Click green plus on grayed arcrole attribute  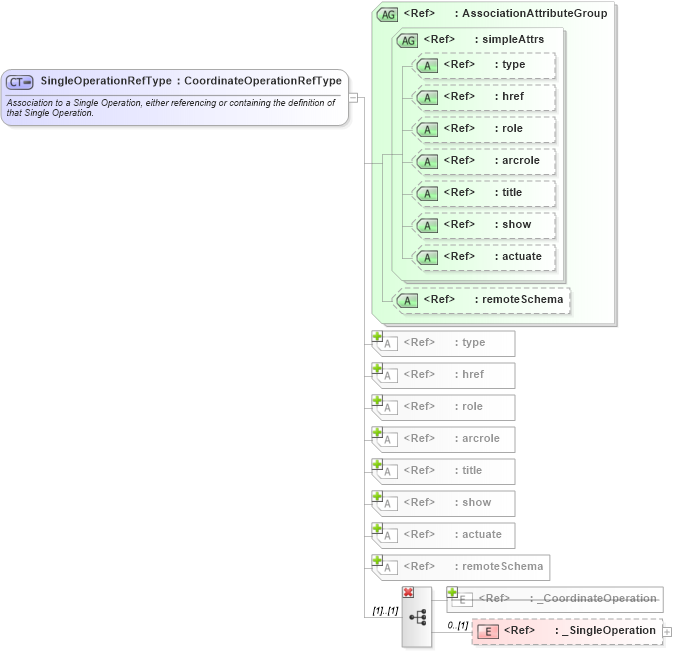377,432
